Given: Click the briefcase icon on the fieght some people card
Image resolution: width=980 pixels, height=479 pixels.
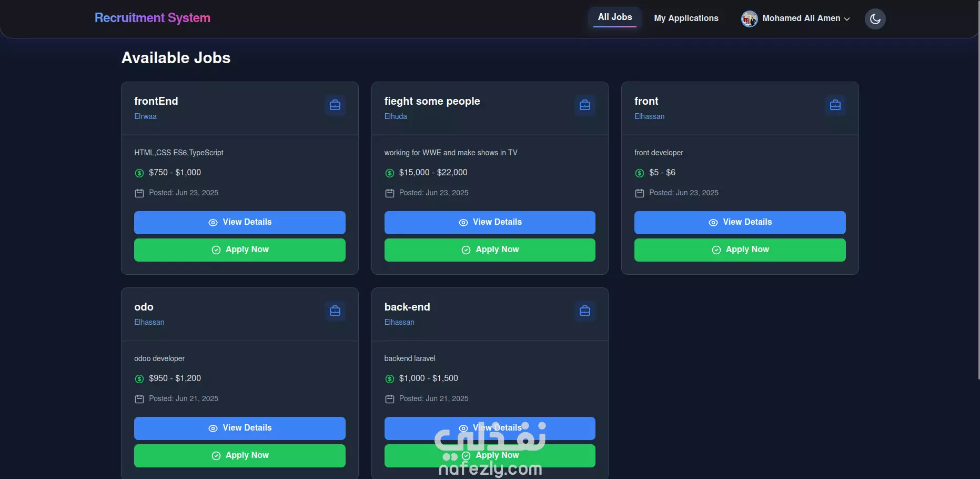Looking at the screenshot, I should tap(585, 105).
